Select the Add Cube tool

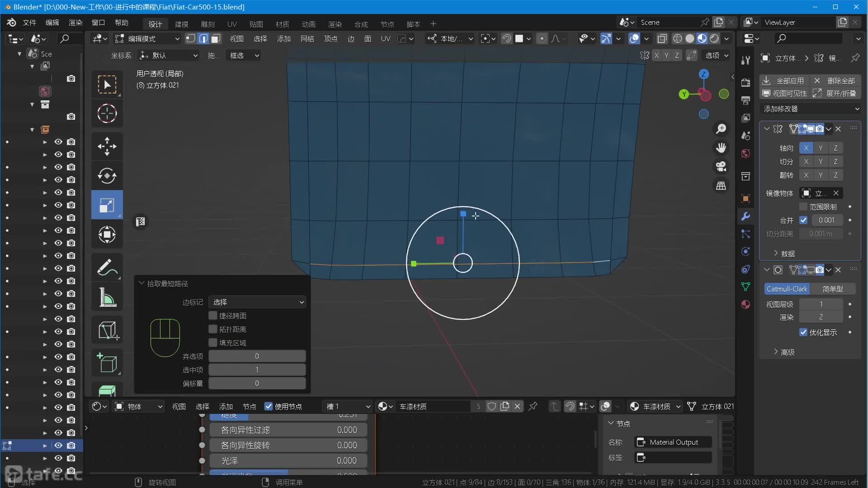click(107, 363)
